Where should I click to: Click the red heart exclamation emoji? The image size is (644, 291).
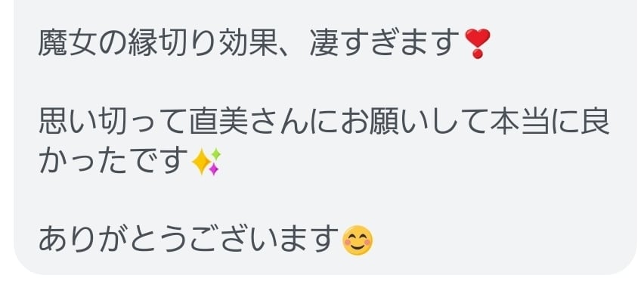point(477,44)
